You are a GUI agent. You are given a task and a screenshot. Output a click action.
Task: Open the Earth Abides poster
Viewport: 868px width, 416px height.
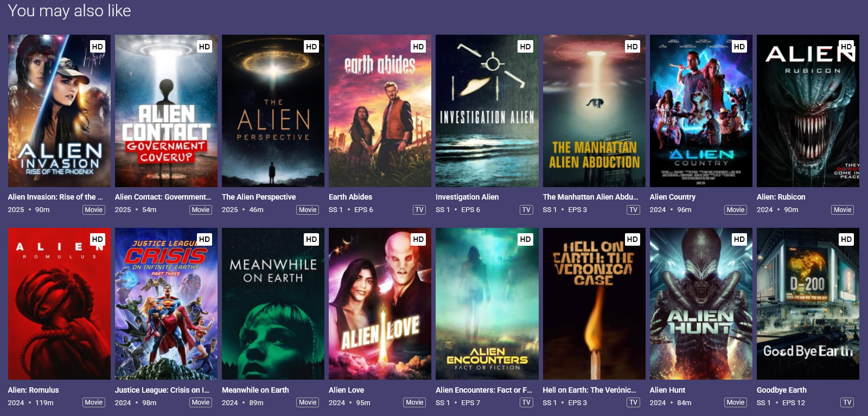(380, 111)
